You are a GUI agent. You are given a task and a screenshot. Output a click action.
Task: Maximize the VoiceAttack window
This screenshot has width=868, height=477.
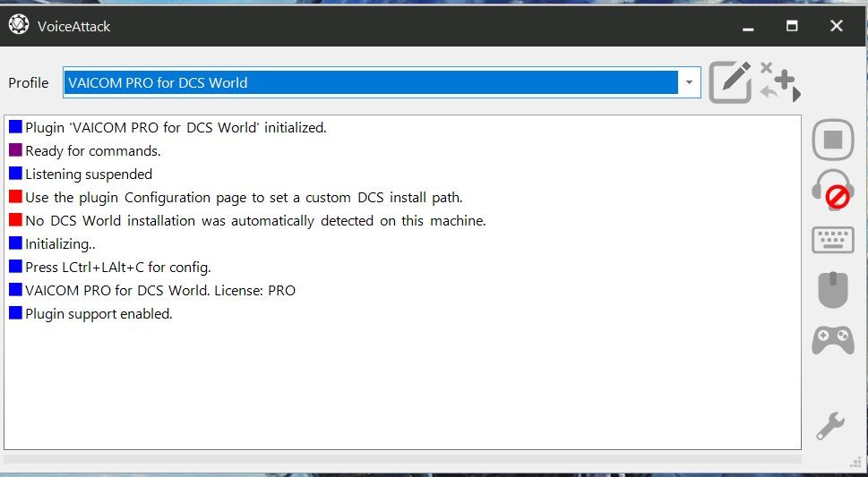(x=792, y=26)
